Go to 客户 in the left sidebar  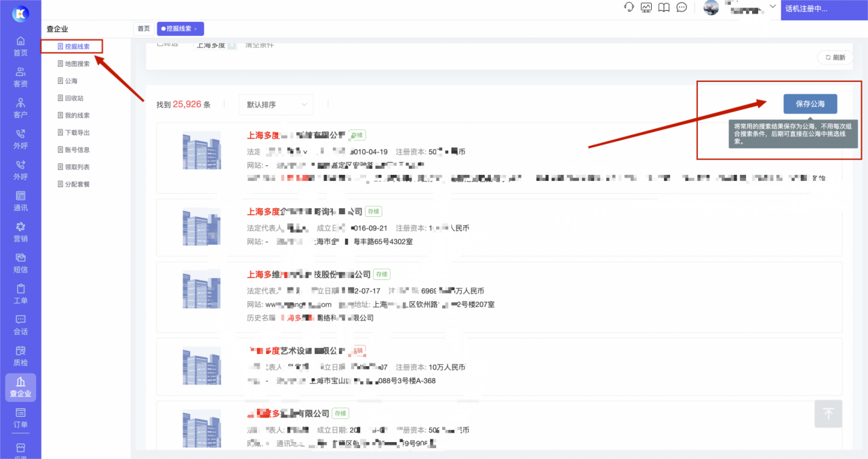pyautogui.click(x=20, y=108)
